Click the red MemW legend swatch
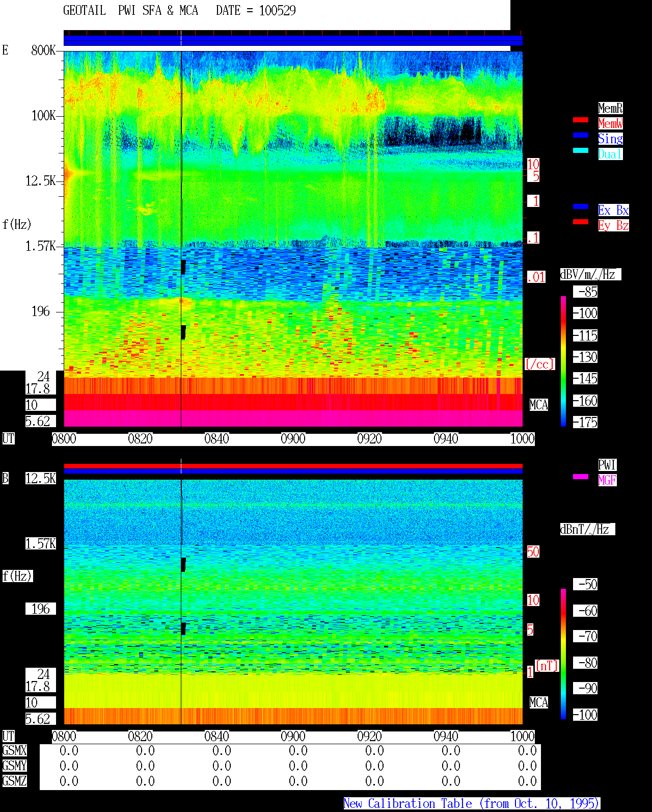Viewport: 652px width, 812px height. pos(581,120)
